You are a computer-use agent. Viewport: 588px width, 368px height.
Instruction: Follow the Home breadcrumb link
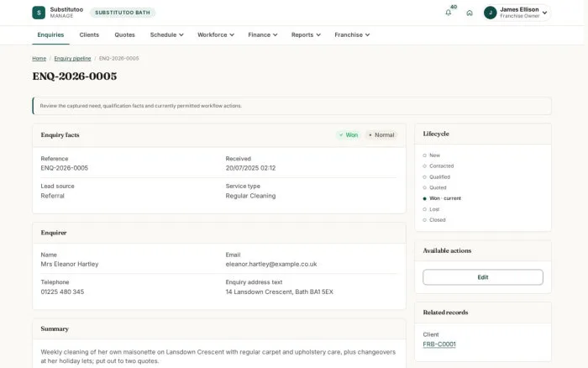[x=39, y=59]
